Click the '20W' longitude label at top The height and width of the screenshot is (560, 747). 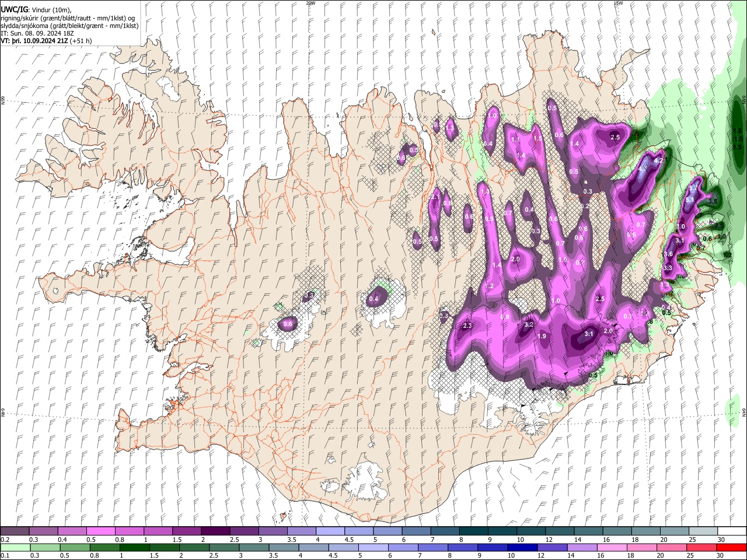tap(310, 3)
